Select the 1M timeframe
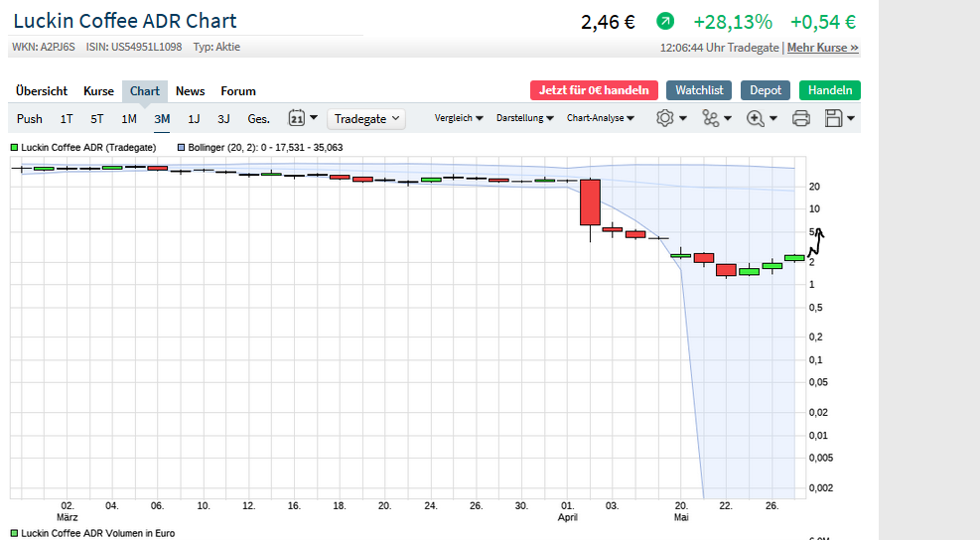The image size is (980, 540). (129, 119)
